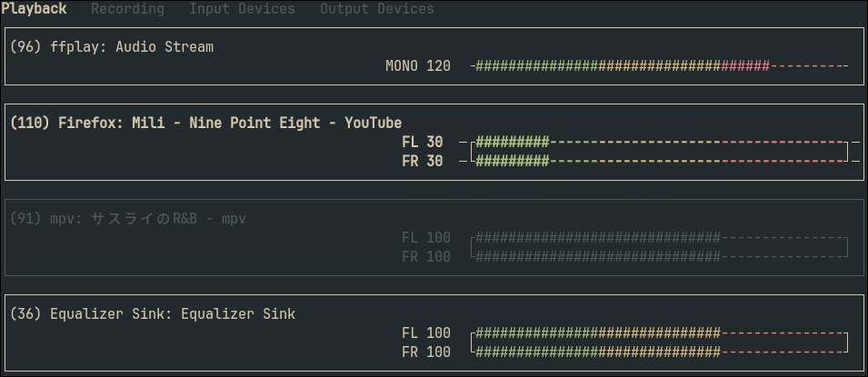Click the mpv FR volume bar
Image resolution: width=868 pixels, height=377 pixels.
(x=659, y=257)
